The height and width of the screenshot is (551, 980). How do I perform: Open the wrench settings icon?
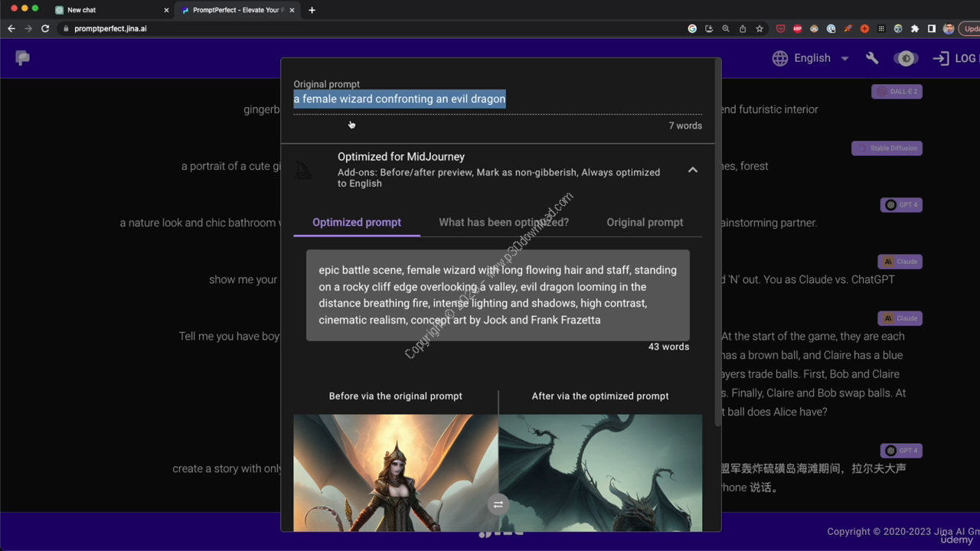click(872, 58)
